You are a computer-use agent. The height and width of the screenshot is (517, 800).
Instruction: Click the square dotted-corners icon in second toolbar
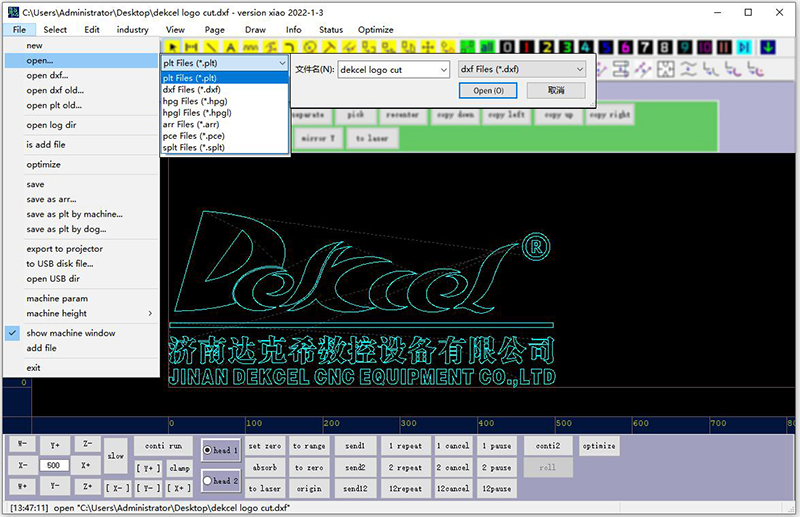point(665,69)
